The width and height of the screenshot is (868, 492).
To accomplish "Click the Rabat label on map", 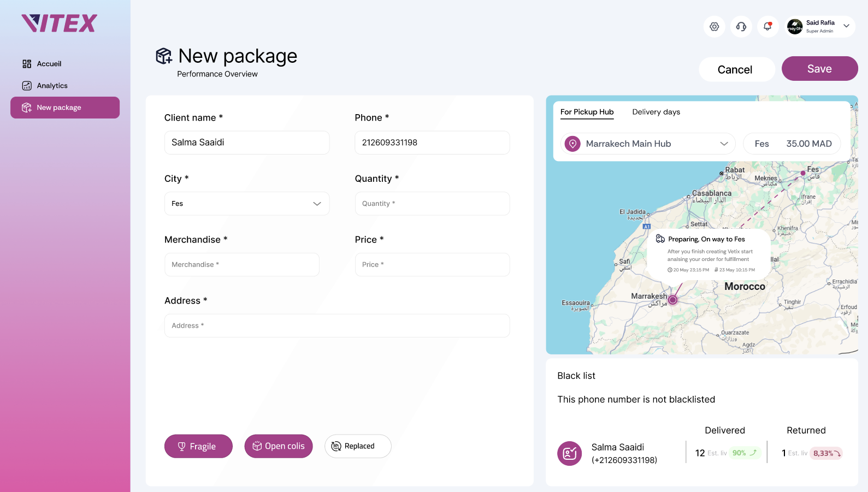I will [735, 170].
